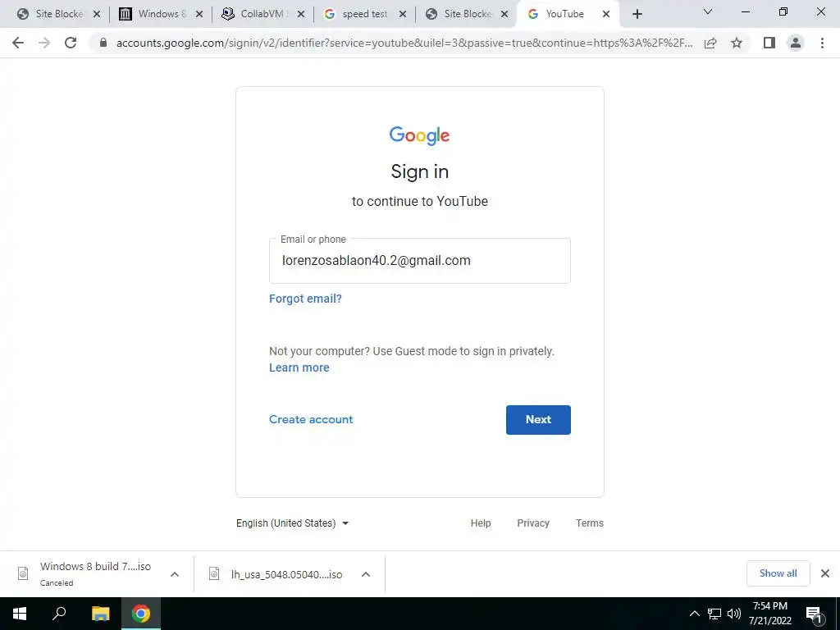Expand options for lh_usa_5048 iso download

366,574
